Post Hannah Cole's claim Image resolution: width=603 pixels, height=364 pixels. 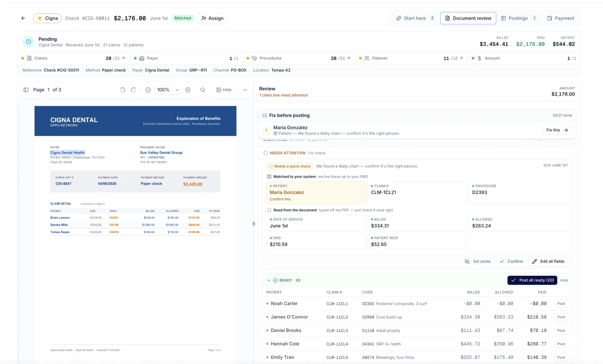click(x=561, y=344)
